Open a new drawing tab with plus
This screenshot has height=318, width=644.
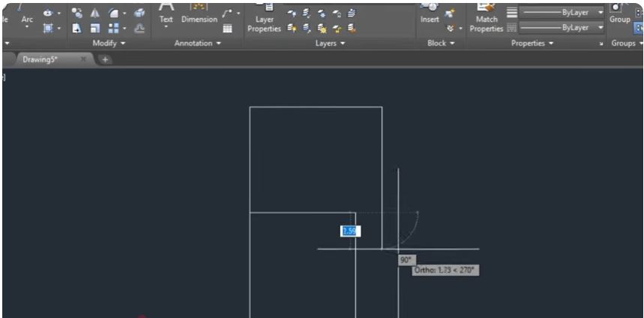(x=105, y=60)
